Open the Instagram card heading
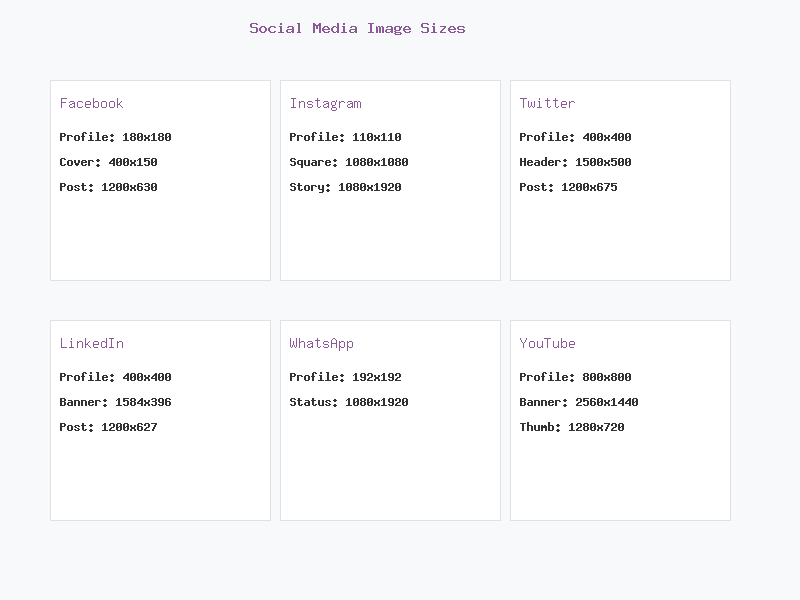 325,103
